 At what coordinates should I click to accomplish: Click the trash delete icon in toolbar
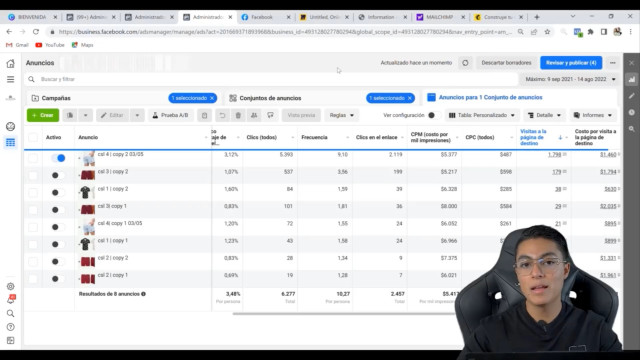click(x=238, y=116)
